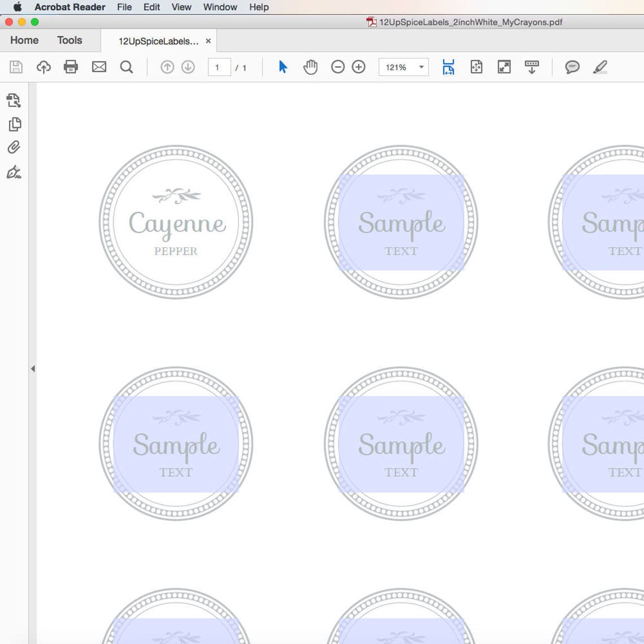Image resolution: width=644 pixels, height=644 pixels.
Task: Switch to the Tools tab
Action: [x=69, y=40]
